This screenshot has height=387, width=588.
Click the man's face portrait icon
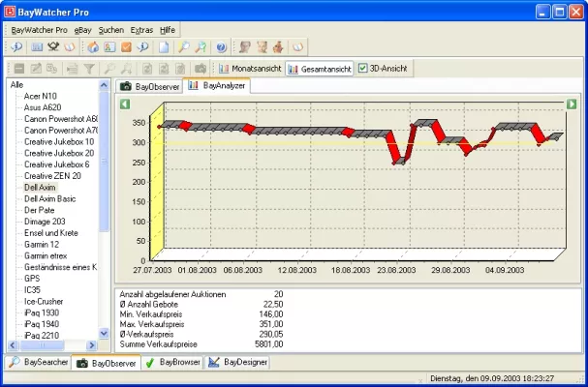pos(244,46)
